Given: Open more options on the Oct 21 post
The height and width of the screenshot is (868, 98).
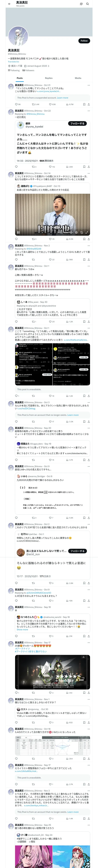Looking at the screenshot, I should (89, 85).
